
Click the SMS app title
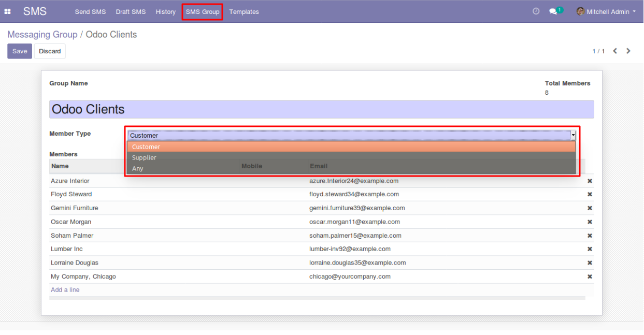(x=35, y=11)
